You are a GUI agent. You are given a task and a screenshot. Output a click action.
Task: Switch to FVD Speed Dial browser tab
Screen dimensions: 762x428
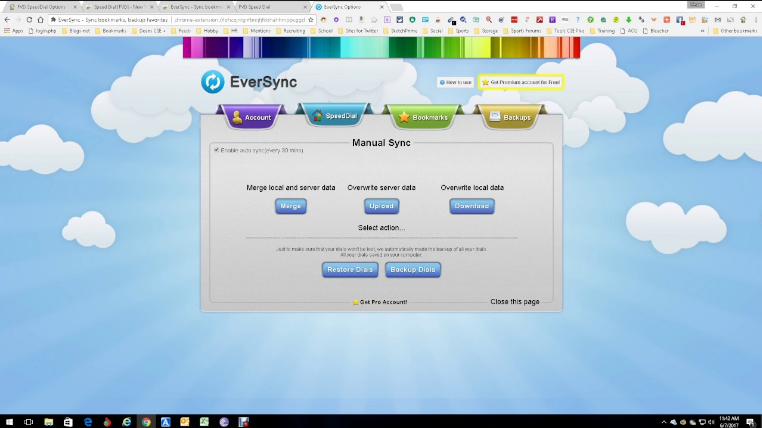coord(272,7)
